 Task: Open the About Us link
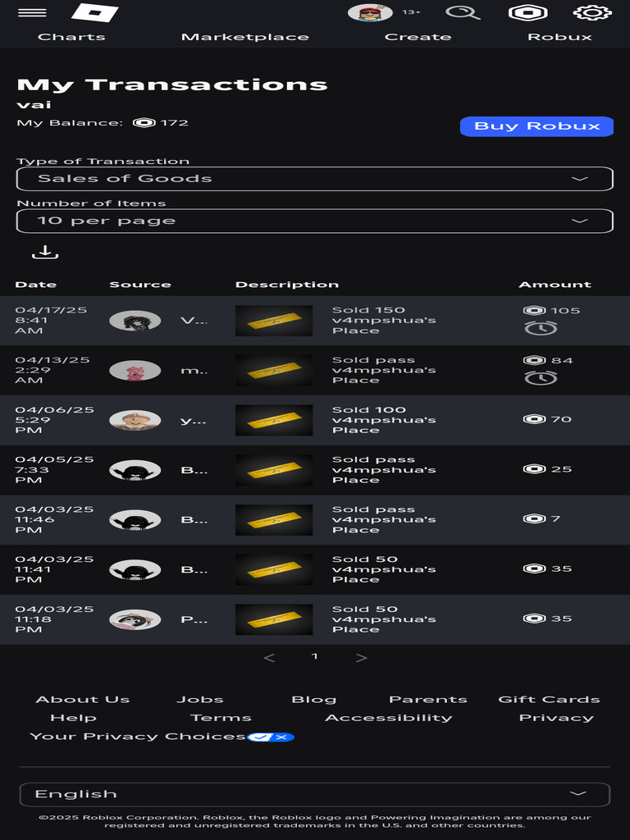pyautogui.click(x=83, y=700)
